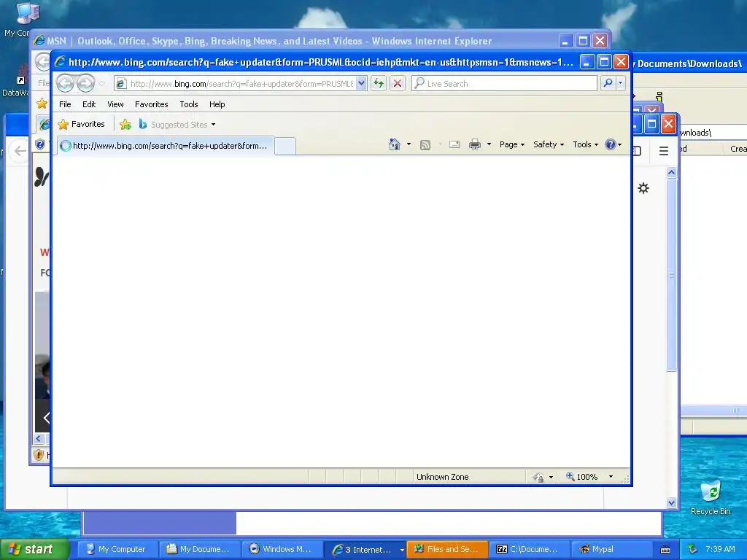
Task: Open the Recycle Bin desktop icon
Action: pyautogui.click(x=711, y=497)
